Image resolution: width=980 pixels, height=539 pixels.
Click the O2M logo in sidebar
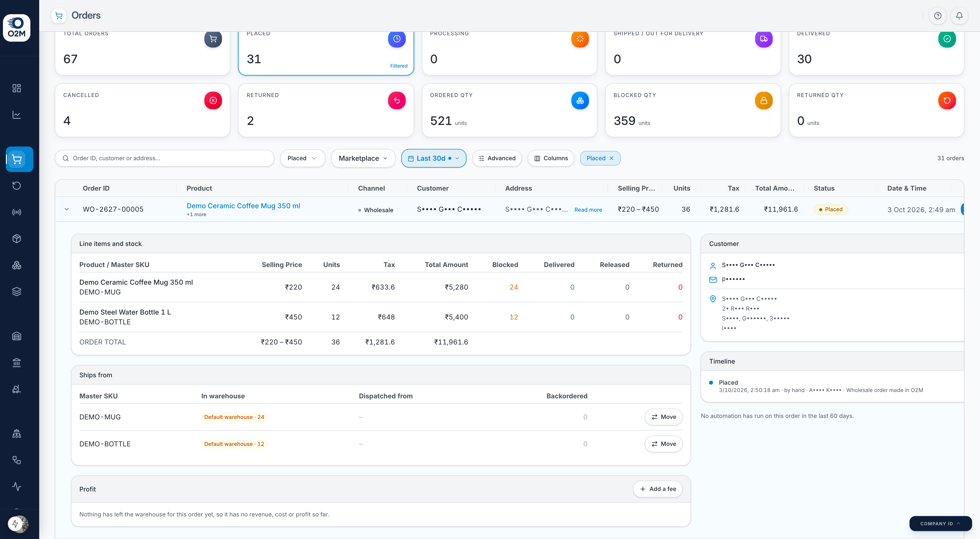tap(17, 28)
